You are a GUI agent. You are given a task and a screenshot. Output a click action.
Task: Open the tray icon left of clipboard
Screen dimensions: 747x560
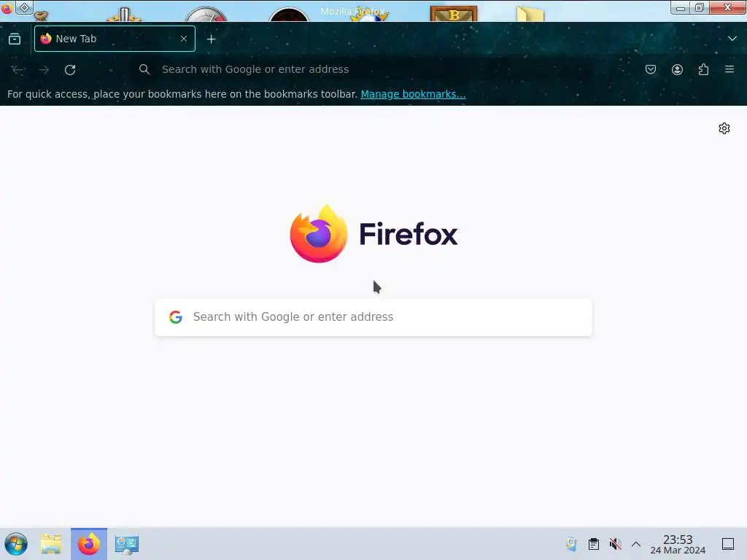[x=572, y=544]
